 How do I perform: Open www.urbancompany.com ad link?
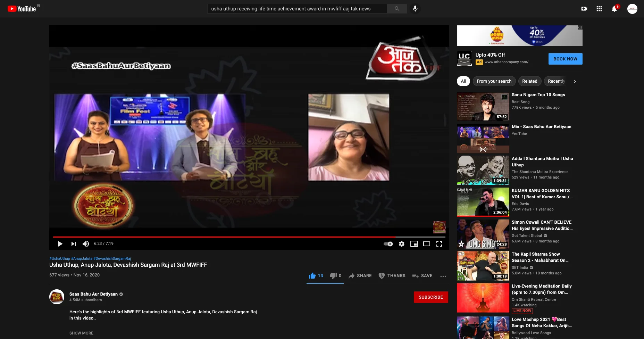click(506, 62)
